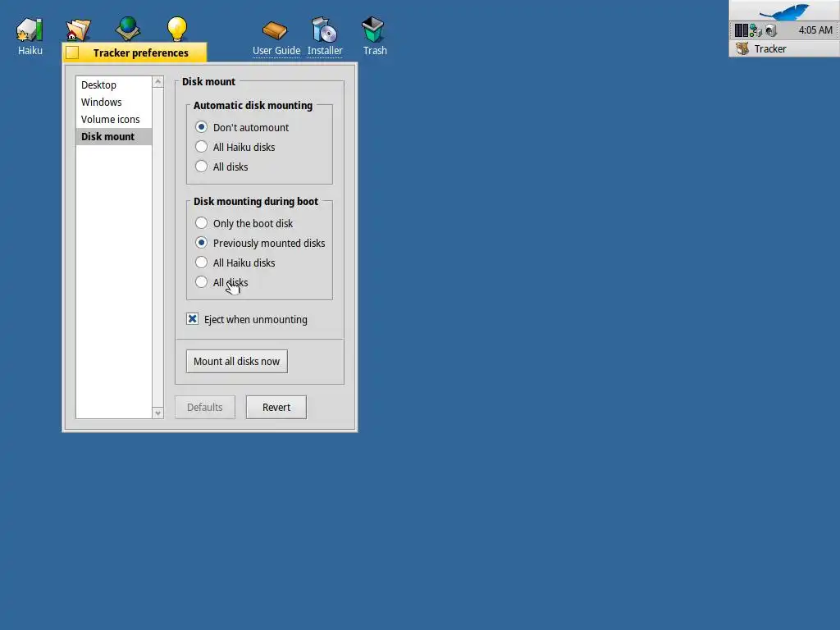This screenshot has height=630, width=840.
Task: Click the Revert button
Action: pyautogui.click(x=276, y=407)
